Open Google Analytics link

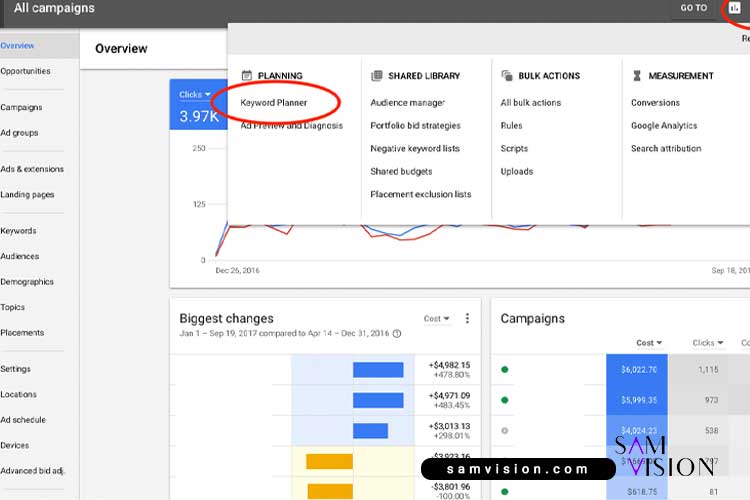[x=664, y=125]
